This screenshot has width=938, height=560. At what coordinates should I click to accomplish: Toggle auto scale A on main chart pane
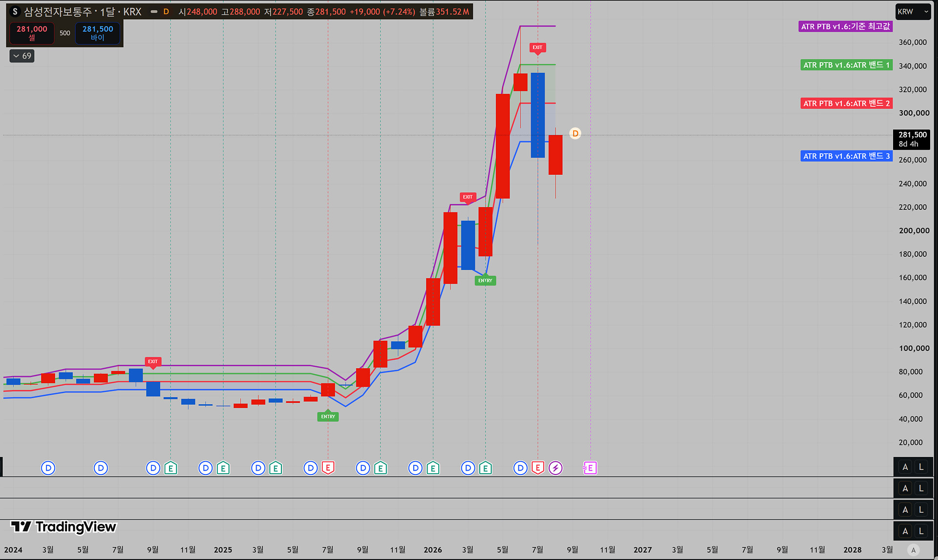[905, 467]
